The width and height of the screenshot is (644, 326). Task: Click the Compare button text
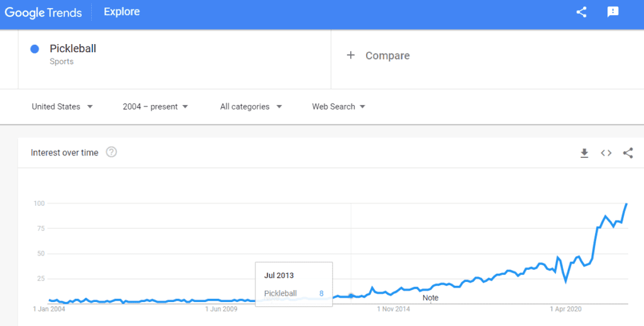(x=387, y=55)
